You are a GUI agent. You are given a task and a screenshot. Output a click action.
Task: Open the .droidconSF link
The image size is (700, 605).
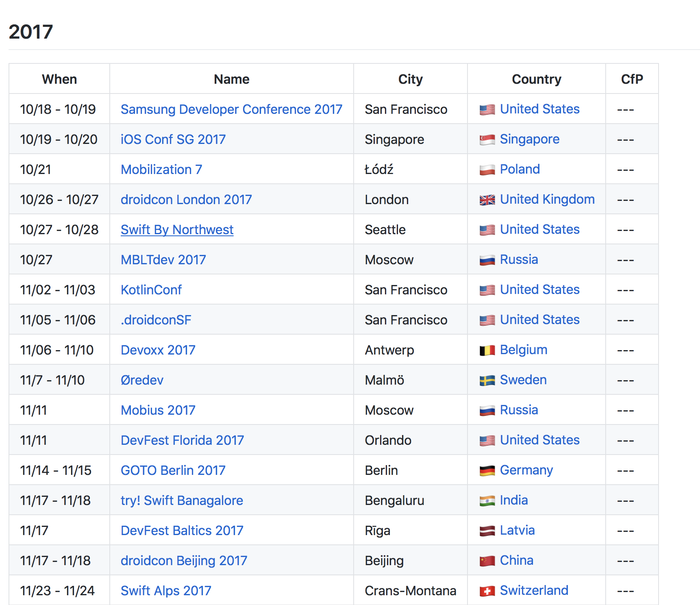[x=156, y=320]
